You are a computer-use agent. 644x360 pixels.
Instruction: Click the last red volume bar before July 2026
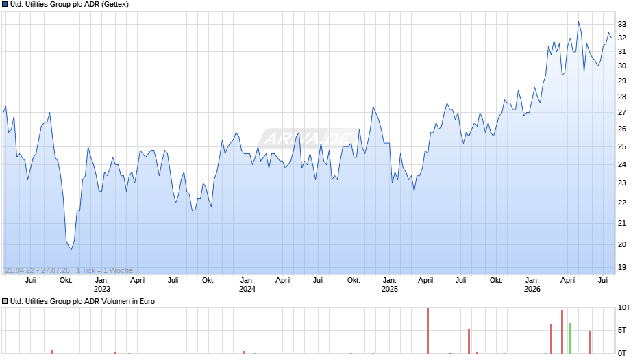[589, 343]
